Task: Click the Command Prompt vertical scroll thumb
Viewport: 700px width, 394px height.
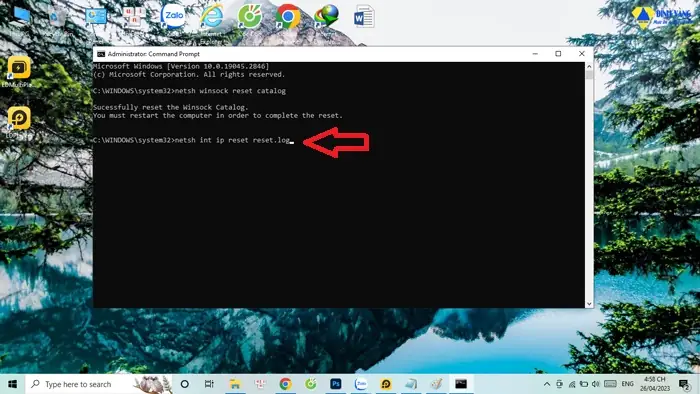Action: pos(589,75)
